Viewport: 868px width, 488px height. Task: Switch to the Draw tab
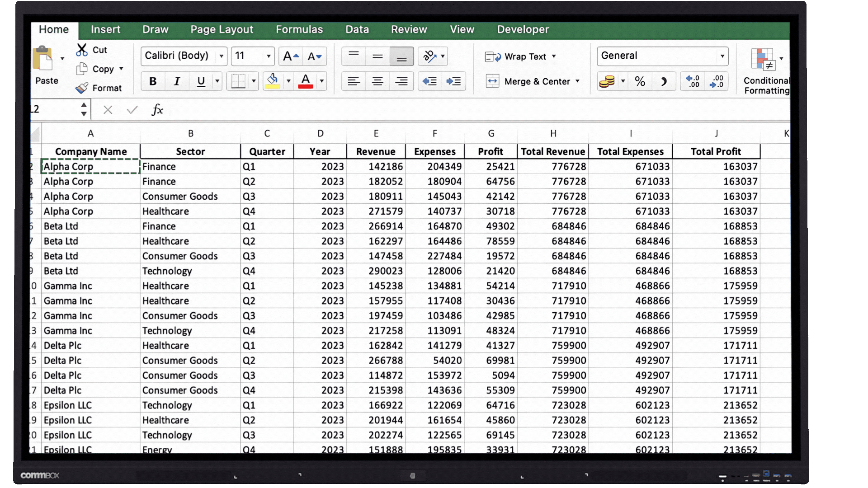pyautogui.click(x=155, y=30)
